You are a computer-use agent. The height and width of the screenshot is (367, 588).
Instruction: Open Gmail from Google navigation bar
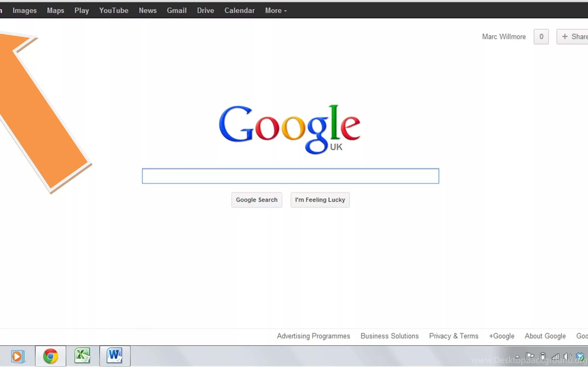(177, 10)
